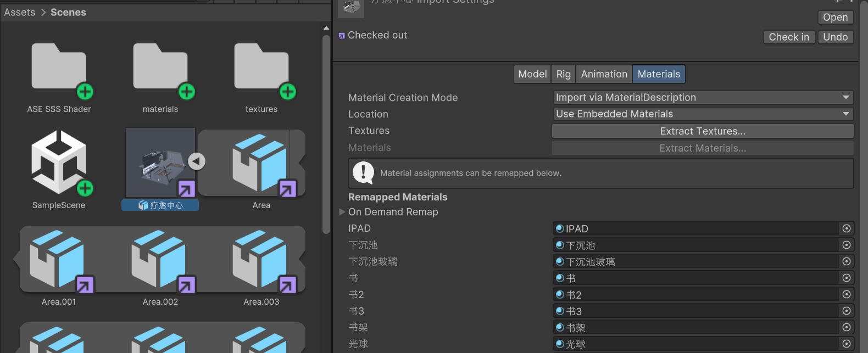Image resolution: width=868 pixels, height=353 pixels.
Task: Open object picker for 书架 material
Action: pos(847,327)
